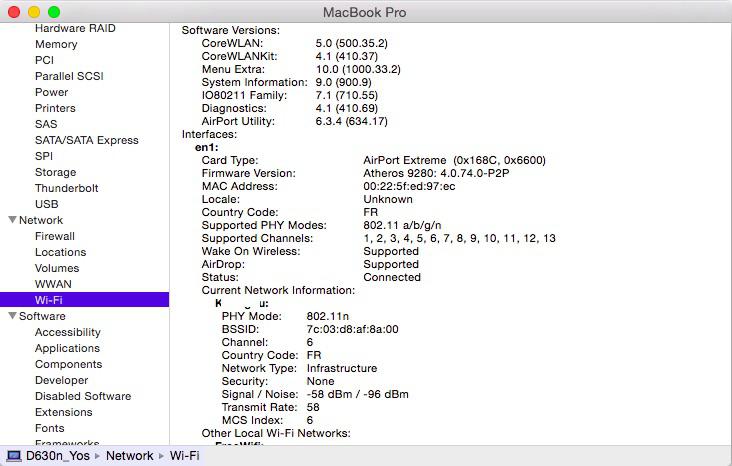
Task: Select the highlighted Wi-Fi sidebar row
Action: (84, 300)
